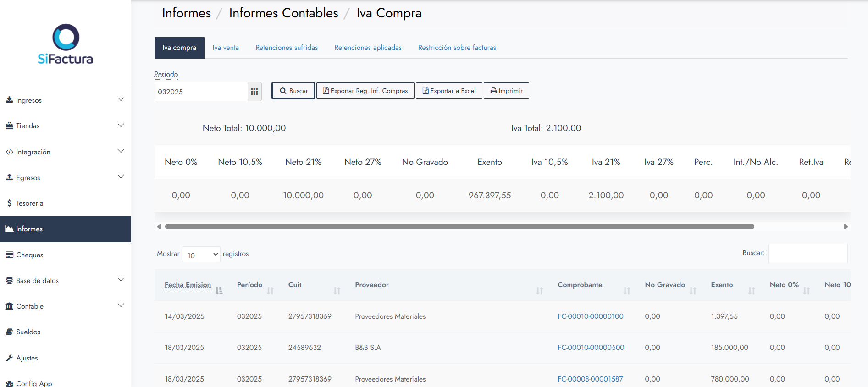This screenshot has width=868, height=387.
Task: Open the period calendar grid icon
Action: pyautogui.click(x=254, y=92)
